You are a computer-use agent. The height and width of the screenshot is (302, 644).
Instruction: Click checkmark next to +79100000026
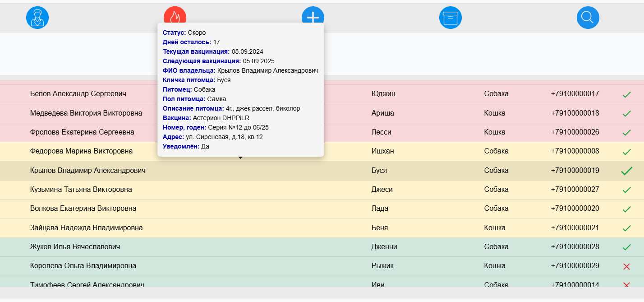(x=626, y=133)
